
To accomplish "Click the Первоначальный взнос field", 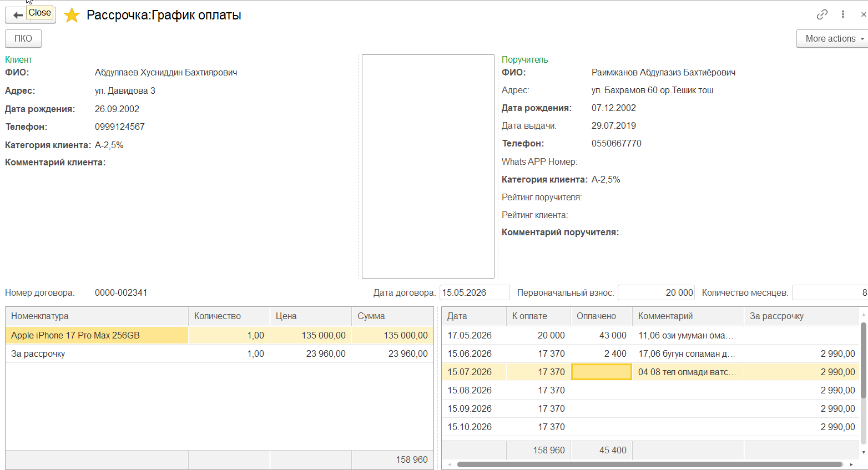I will tap(657, 292).
